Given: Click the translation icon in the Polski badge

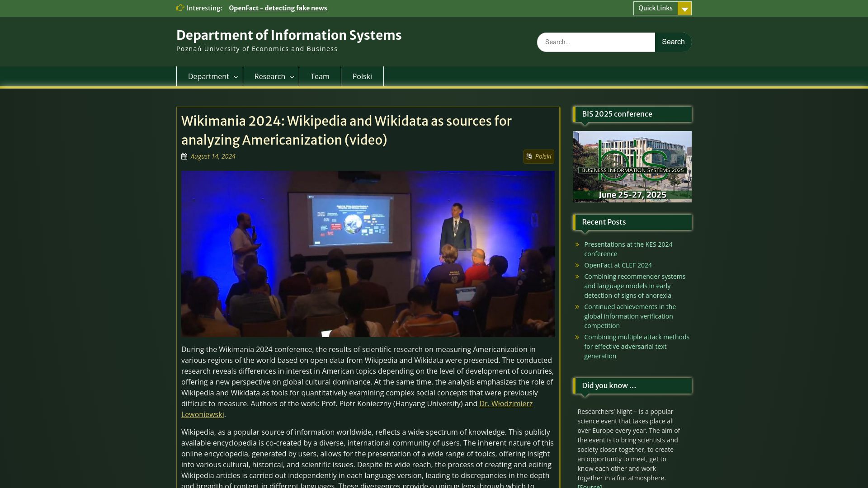Looking at the screenshot, I should point(529,156).
